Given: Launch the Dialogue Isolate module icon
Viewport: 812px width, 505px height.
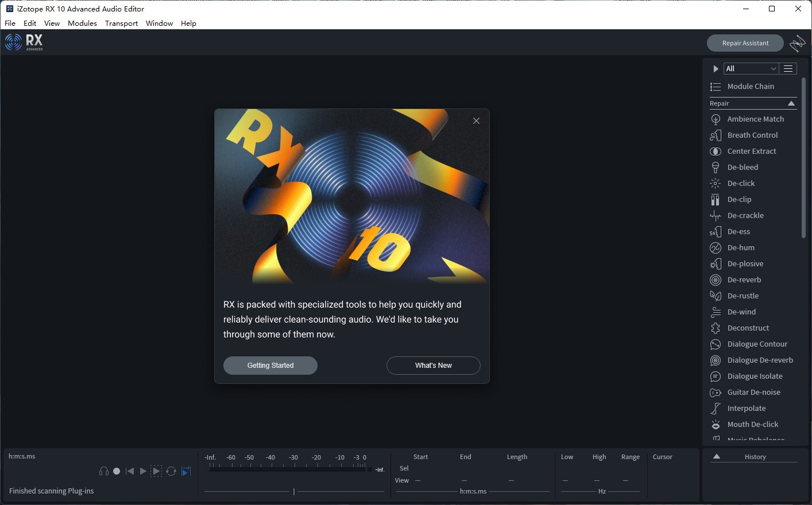Looking at the screenshot, I should (716, 376).
